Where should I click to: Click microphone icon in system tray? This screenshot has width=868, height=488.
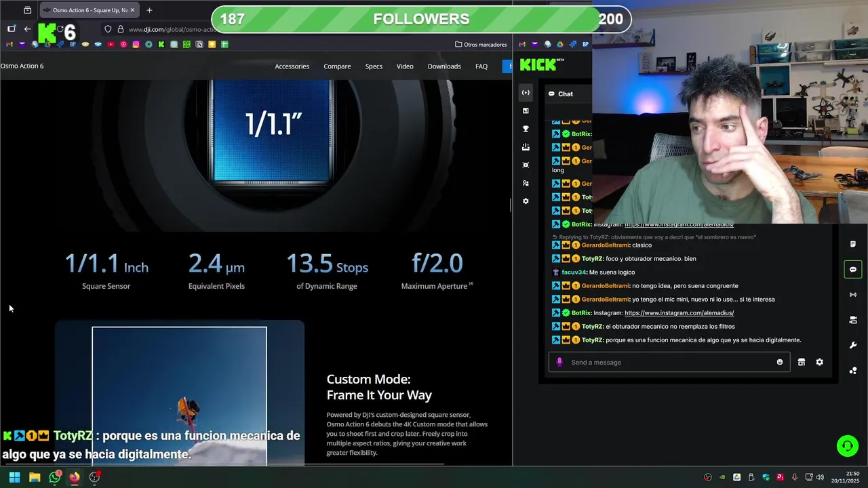pyautogui.click(x=795, y=477)
